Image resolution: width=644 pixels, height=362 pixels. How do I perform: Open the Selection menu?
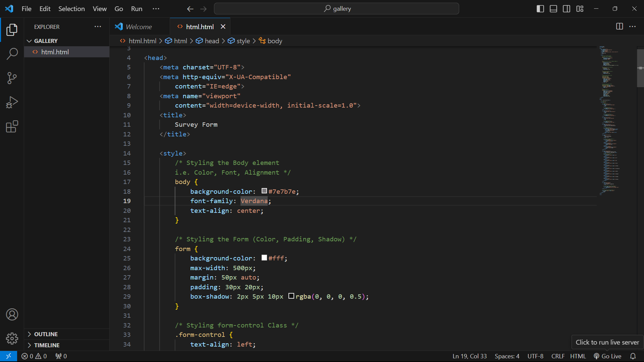(x=71, y=9)
